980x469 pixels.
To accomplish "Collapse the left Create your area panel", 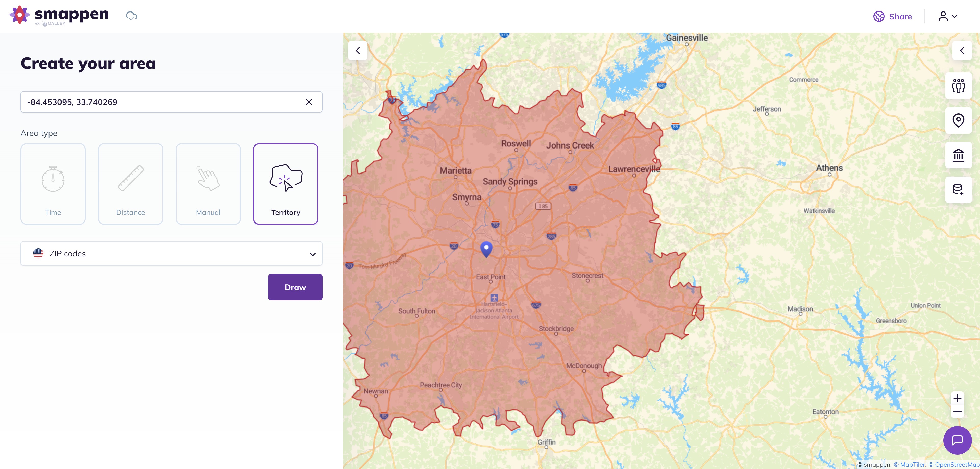I will pyautogui.click(x=358, y=51).
